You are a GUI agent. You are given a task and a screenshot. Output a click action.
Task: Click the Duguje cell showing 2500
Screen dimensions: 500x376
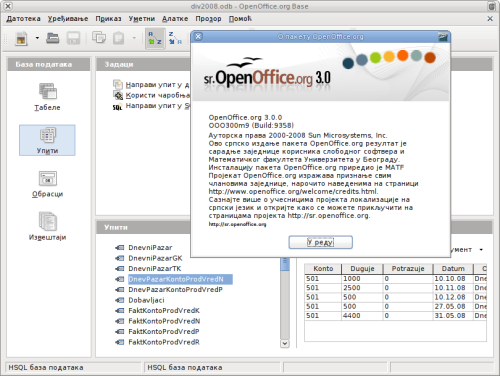(x=362, y=288)
